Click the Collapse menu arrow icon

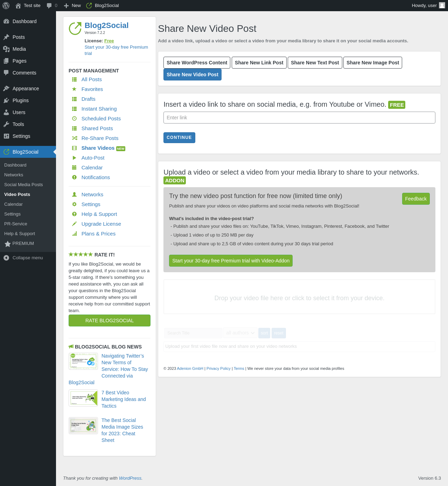point(6,258)
